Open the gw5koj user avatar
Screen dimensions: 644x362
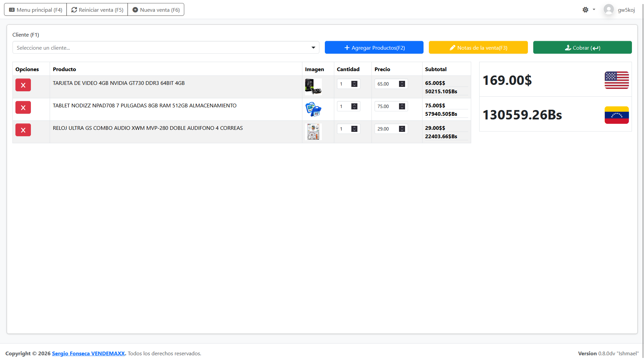(x=608, y=10)
